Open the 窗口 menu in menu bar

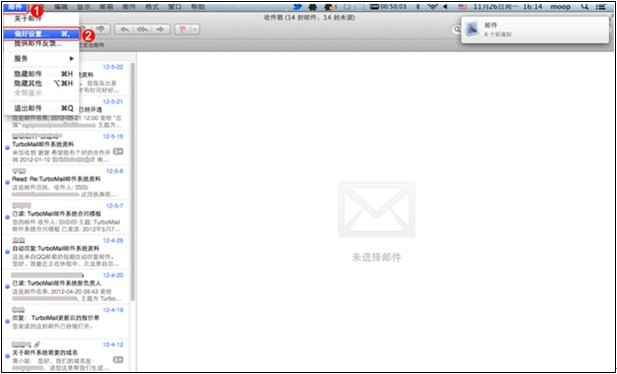pos(175,7)
